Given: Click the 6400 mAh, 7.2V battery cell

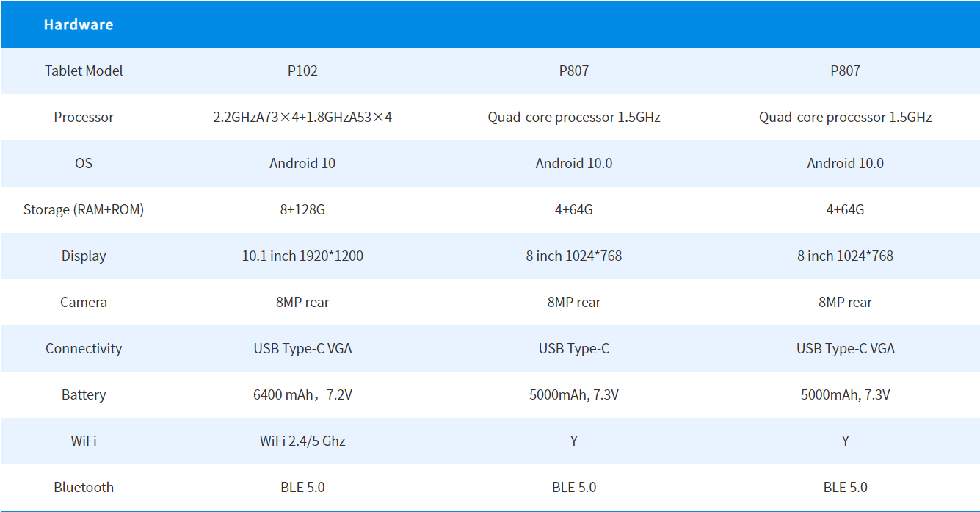Looking at the screenshot, I should pyautogui.click(x=302, y=394).
